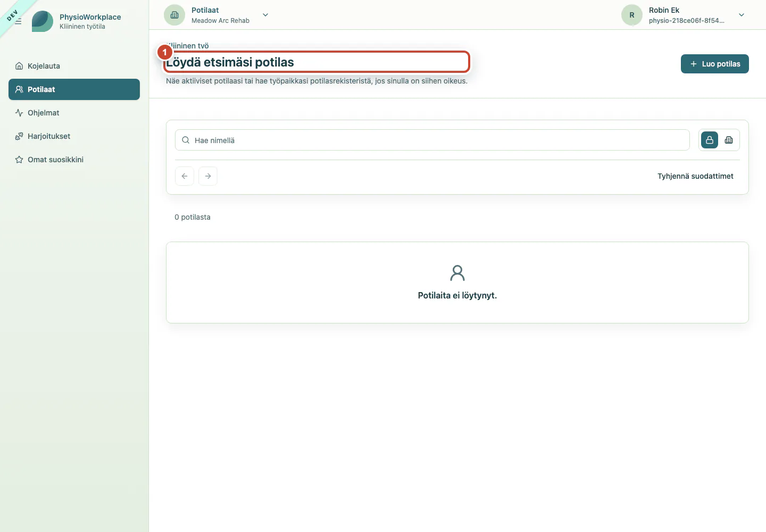Click the 'Potilaita ei löytynyt.' message

(457, 295)
